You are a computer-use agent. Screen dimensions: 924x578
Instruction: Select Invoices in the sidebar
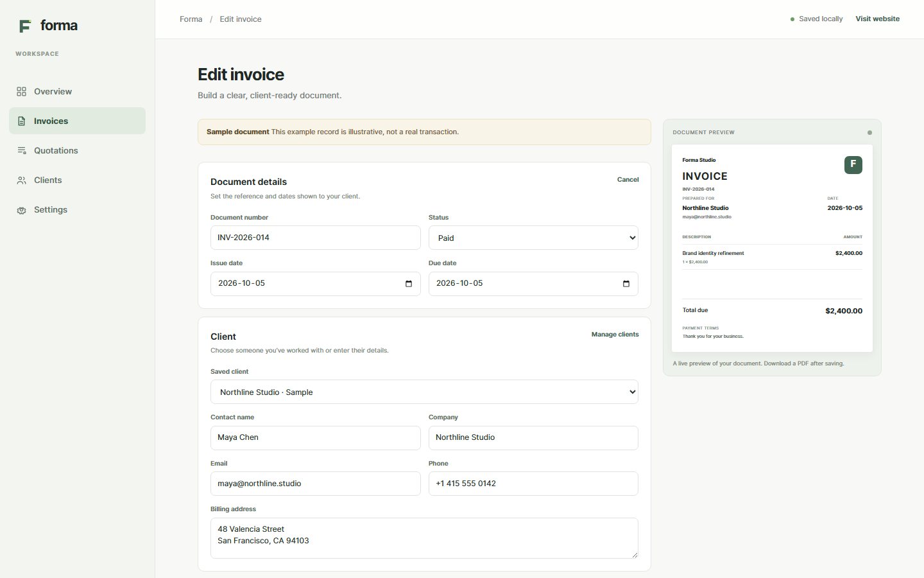[77, 121]
